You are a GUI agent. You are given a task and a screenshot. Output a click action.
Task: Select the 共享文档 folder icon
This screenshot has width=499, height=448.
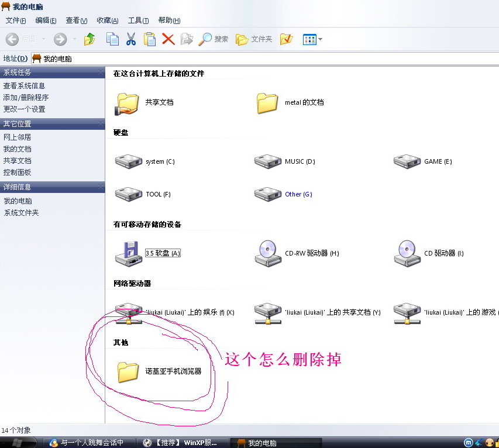[x=127, y=104]
